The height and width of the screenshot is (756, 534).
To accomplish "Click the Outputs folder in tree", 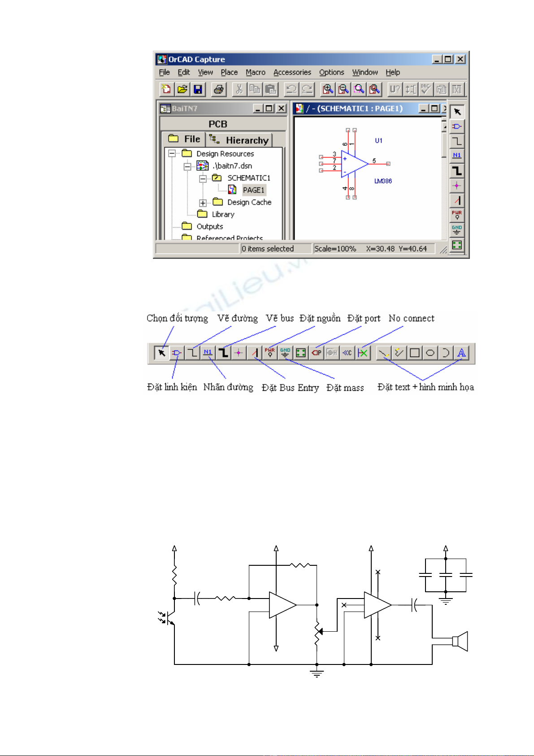I will [x=209, y=227].
